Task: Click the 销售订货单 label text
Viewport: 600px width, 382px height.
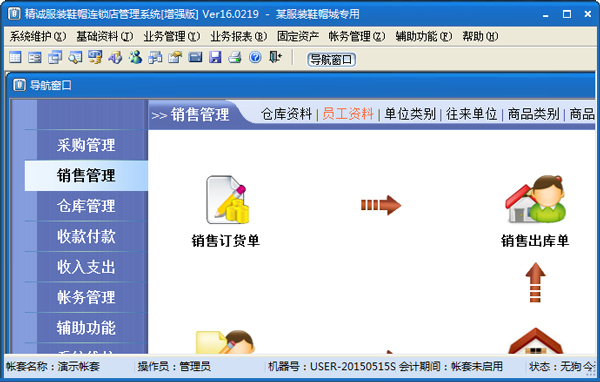Action: (x=226, y=241)
